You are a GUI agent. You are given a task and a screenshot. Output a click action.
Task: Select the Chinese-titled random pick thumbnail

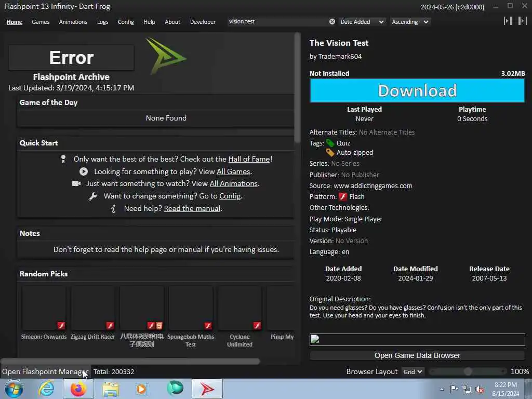(x=141, y=308)
